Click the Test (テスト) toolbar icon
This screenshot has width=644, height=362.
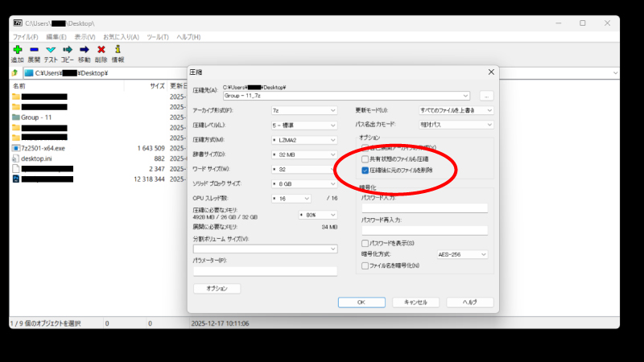[51, 50]
